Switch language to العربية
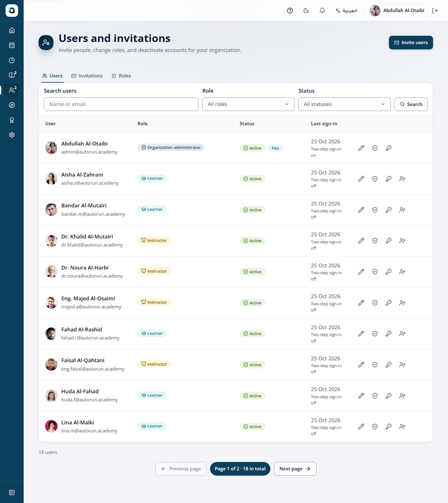Screen dimensions: 448x503 [x=346, y=11]
